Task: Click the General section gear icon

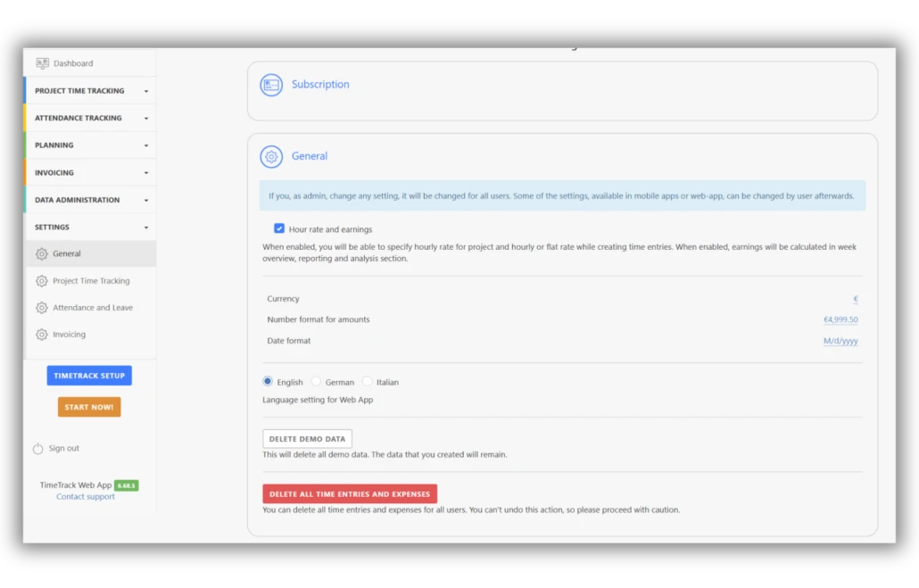Action: pos(271,156)
